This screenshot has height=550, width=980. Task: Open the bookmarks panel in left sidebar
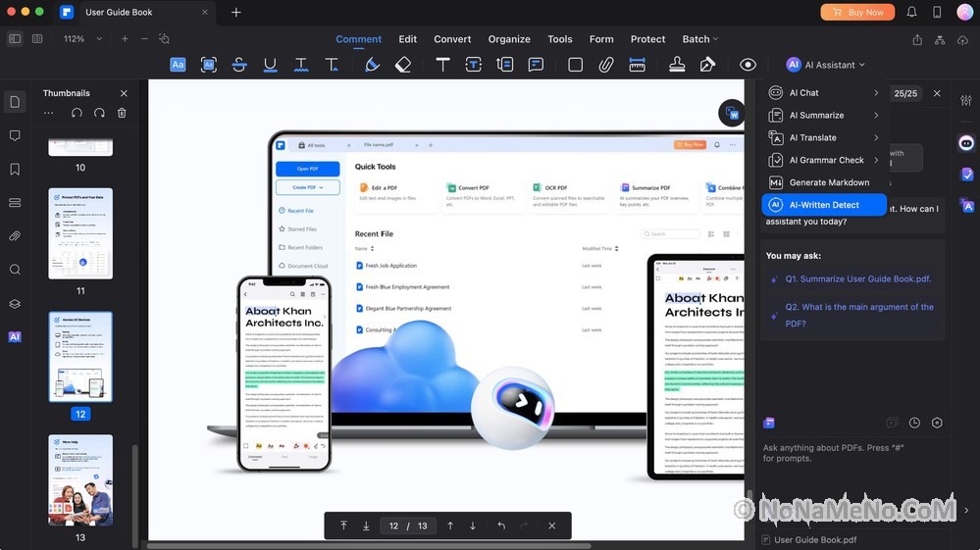point(15,169)
